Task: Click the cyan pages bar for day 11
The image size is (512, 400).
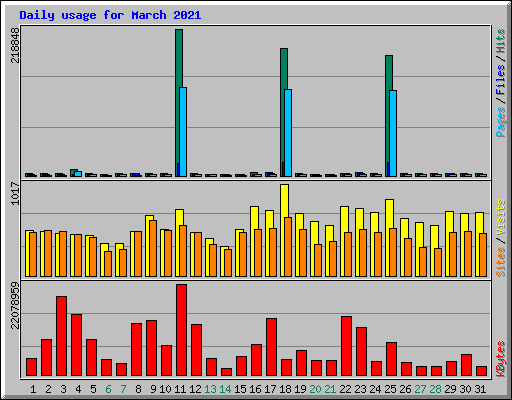Action: pos(183,132)
